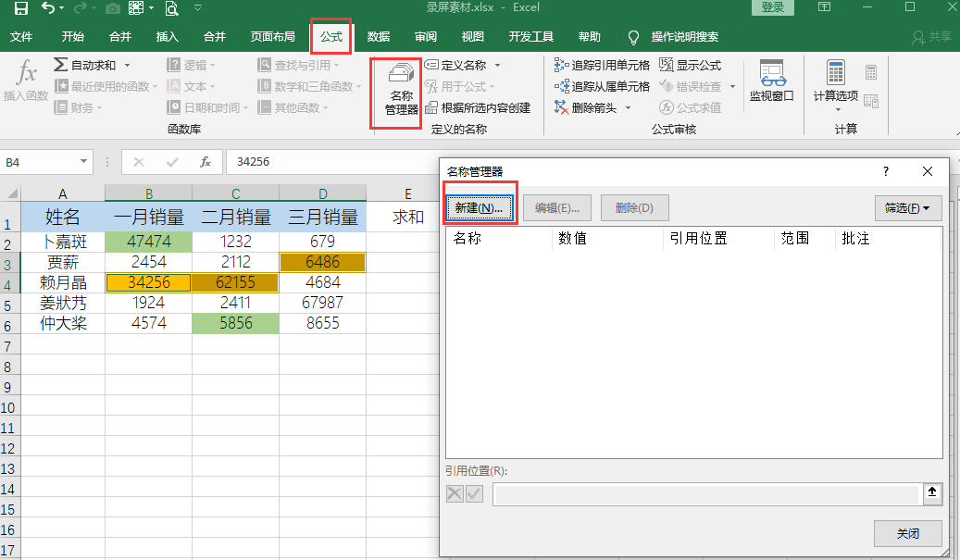960x560 pixels.
Task: Switch to the 开始 tab
Action: [x=73, y=37]
